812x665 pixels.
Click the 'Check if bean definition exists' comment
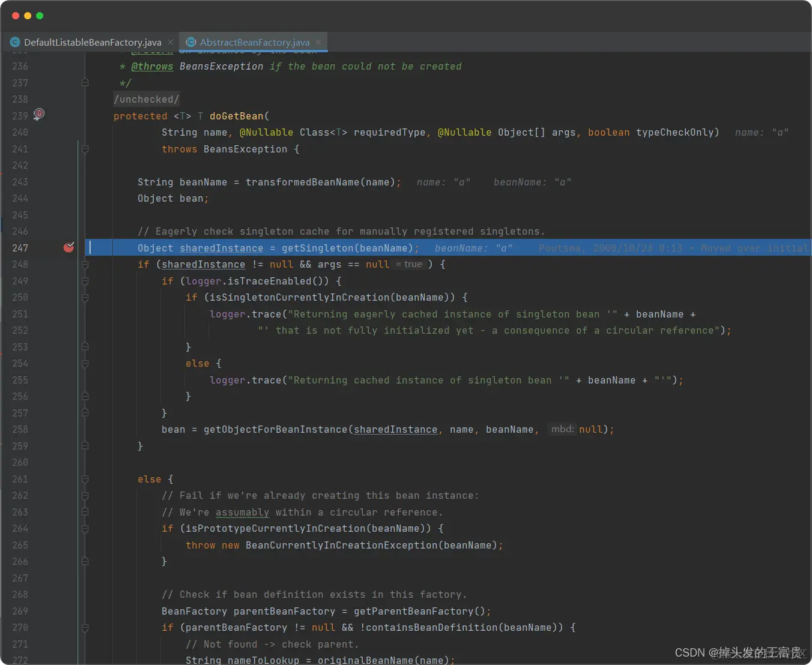pyautogui.click(x=314, y=595)
